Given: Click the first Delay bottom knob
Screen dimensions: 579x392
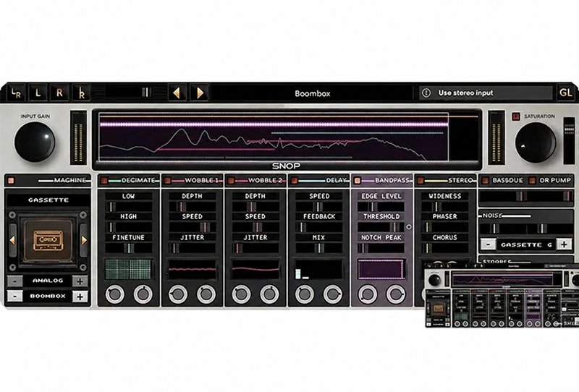Looking at the screenshot, I should click(x=305, y=294).
